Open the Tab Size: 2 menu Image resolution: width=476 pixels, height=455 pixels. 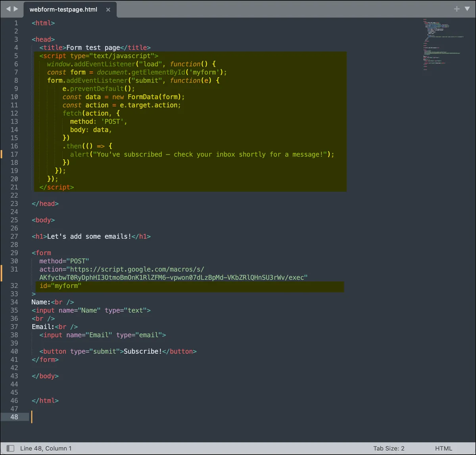(x=389, y=448)
